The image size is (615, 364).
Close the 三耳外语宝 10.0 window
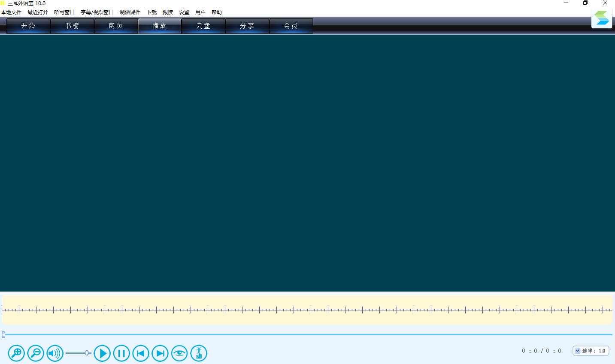coord(605,3)
